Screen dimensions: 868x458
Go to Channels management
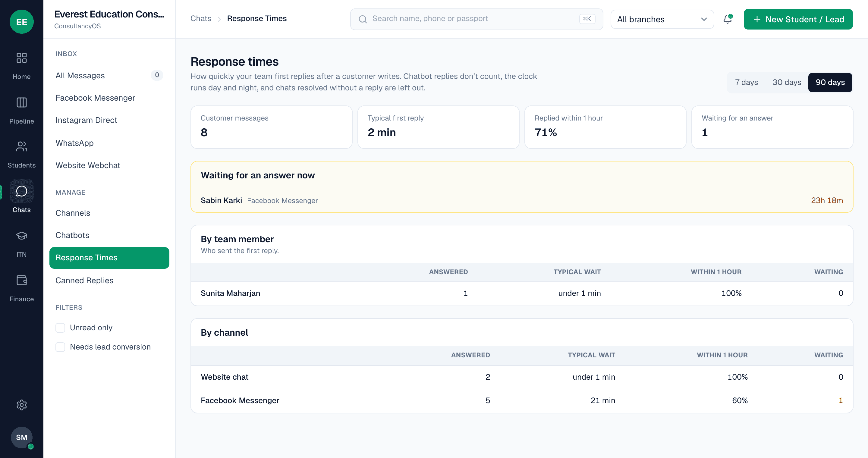(109, 213)
